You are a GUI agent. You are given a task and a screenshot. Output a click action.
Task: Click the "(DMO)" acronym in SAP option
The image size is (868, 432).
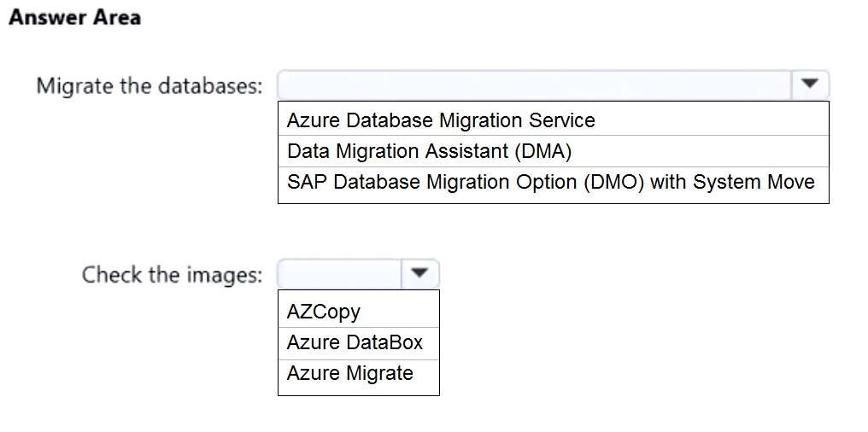tap(614, 182)
